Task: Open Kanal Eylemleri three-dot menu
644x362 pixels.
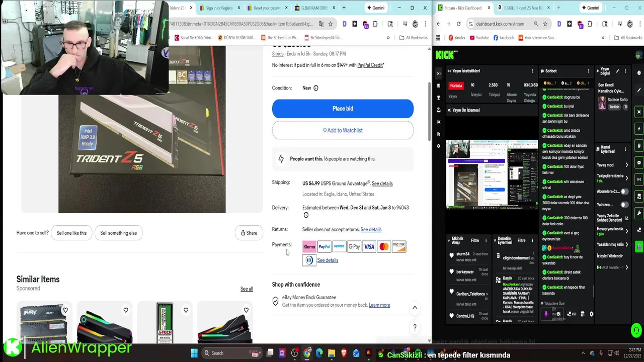Action: tap(625, 149)
